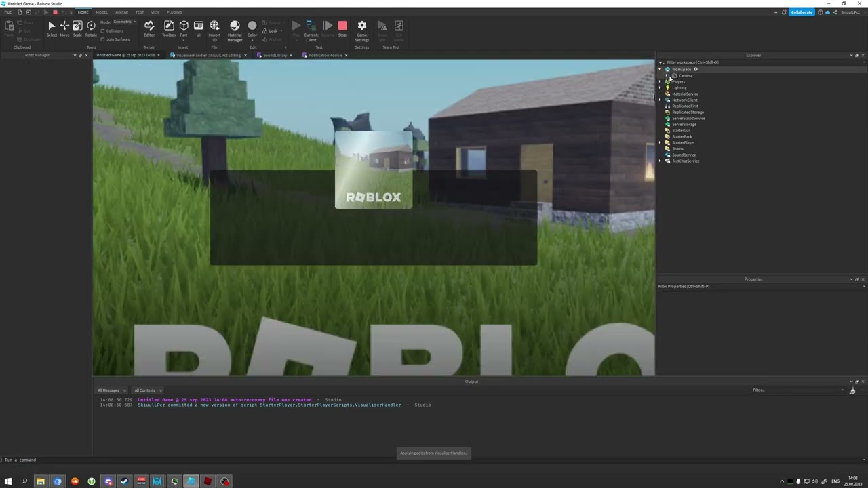Choose the Rotate tool
Image resolution: width=868 pixels, height=488 pixels.
tap(91, 27)
